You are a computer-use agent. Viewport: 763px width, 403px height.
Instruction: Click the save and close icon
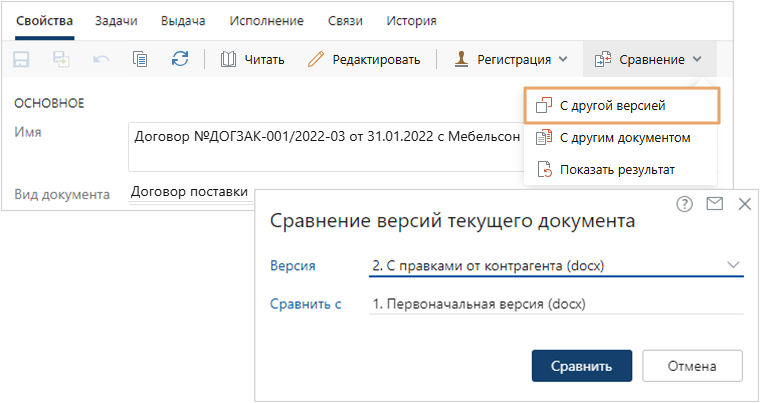61,59
